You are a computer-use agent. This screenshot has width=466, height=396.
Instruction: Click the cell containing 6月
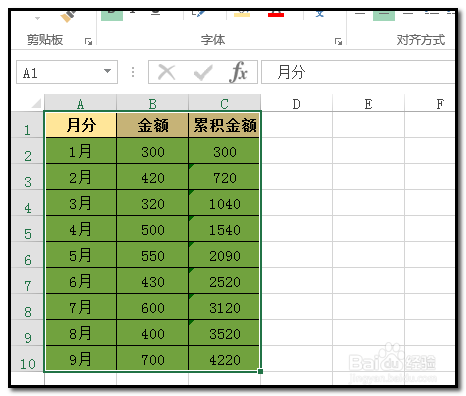coord(81,281)
